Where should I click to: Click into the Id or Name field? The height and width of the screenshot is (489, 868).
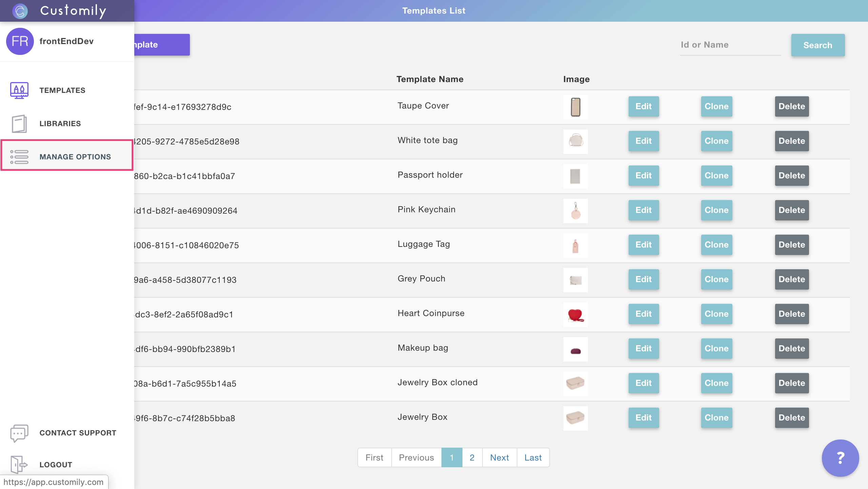coord(730,45)
